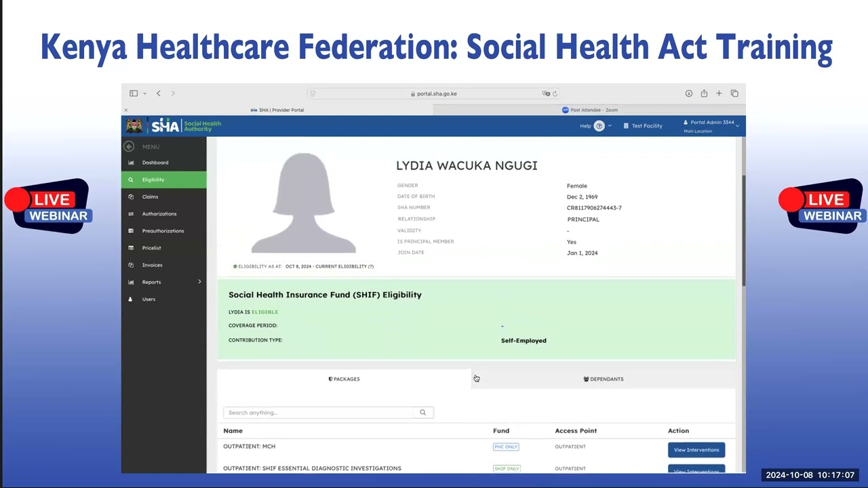Go back using browser back arrow
Viewport: 868px width, 488px height.
(x=158, y=94)
